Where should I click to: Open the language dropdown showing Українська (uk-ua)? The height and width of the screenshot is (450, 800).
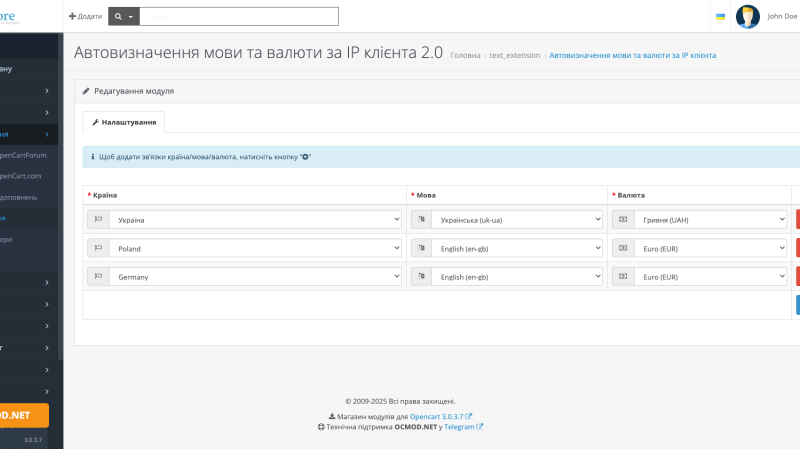517,219
